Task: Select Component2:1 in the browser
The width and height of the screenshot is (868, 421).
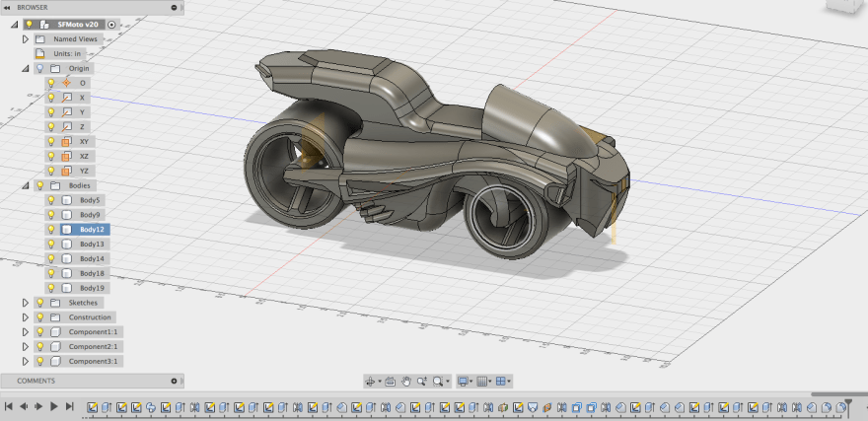Action: click(x=93, y=346)
